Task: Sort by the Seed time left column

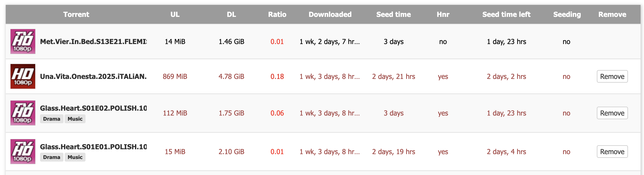Action: pyautogui.click(x=506, y=14)
